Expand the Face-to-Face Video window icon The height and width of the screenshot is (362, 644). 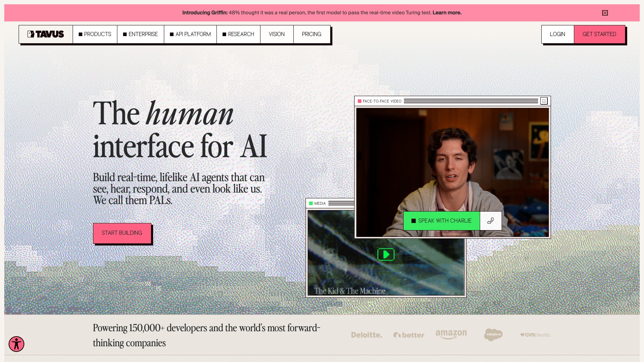pyautogui.click(x=544, y=101)
